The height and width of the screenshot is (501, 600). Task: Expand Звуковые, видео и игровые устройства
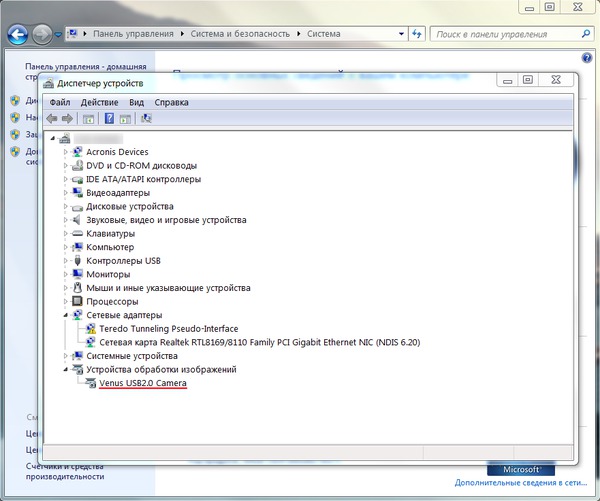(x=65, y=220)
